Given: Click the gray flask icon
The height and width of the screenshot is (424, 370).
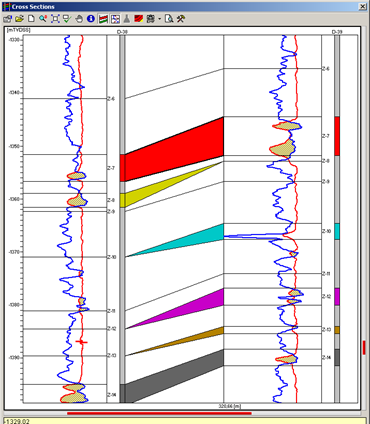Looking at the screenshot, I should 127,19.
